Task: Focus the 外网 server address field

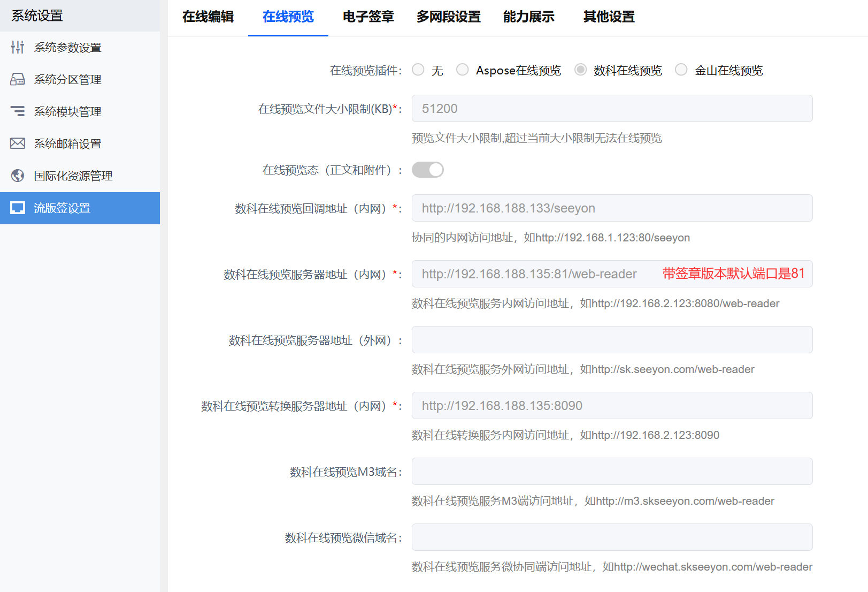Action: pyautogui.click(x=612, y=340)
